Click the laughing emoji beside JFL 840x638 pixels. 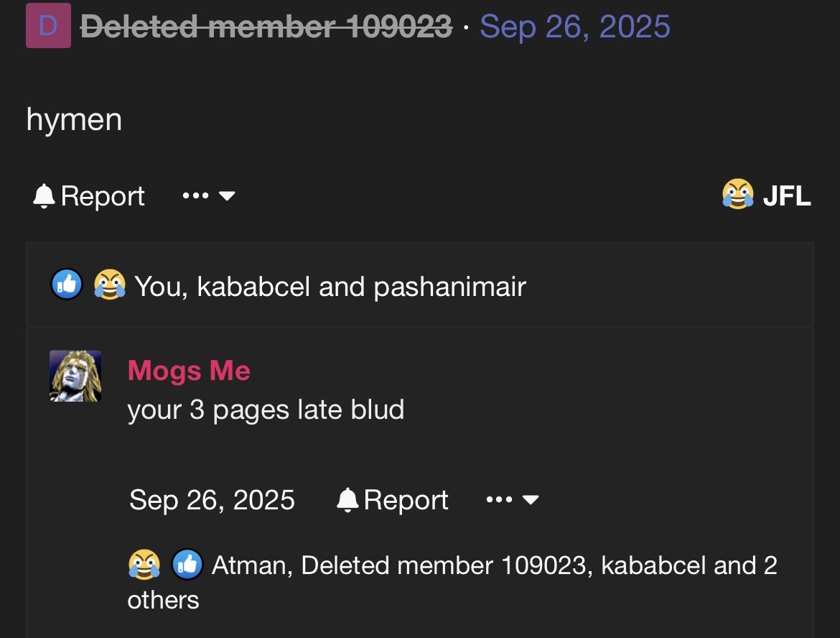tap(738, 195)
